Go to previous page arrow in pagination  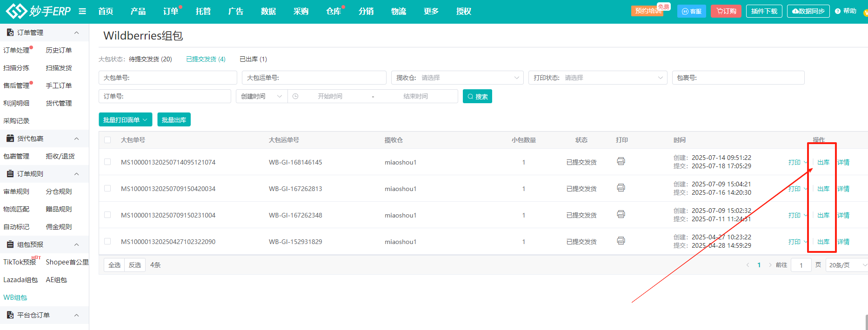tap(748, 265)
